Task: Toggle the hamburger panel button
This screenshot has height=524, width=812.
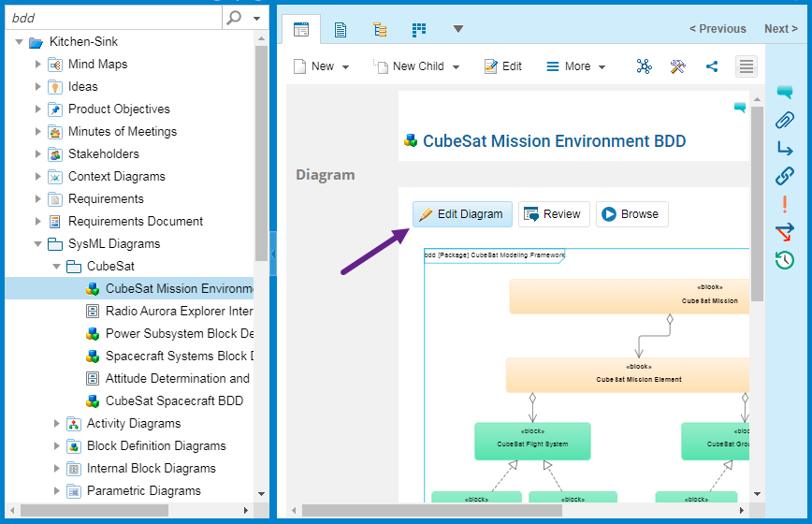Action: point(747,66)
